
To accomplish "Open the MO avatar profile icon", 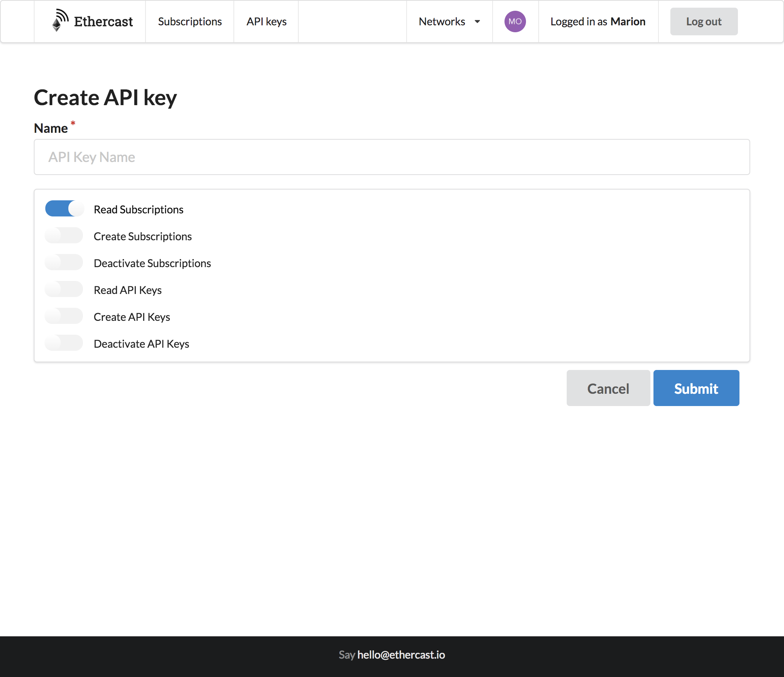I will 515,21.
